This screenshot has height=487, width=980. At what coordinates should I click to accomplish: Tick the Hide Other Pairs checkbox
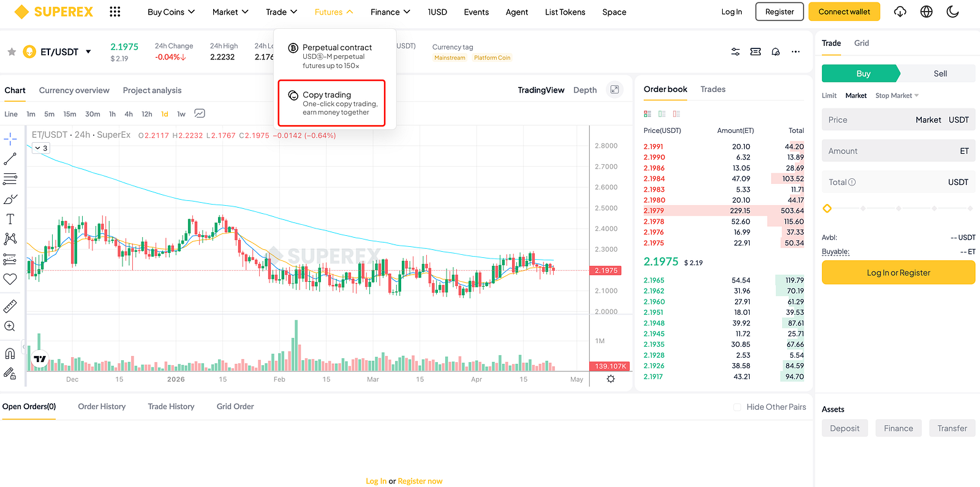click(x=737, y=407)
